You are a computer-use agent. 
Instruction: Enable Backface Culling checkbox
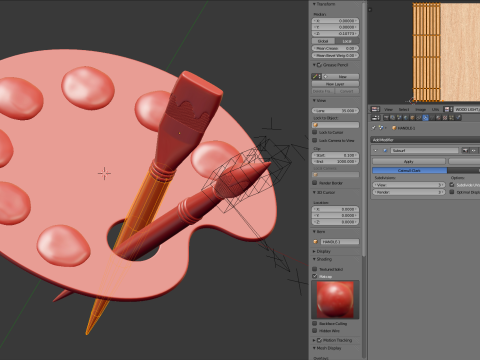pos(315,323)
